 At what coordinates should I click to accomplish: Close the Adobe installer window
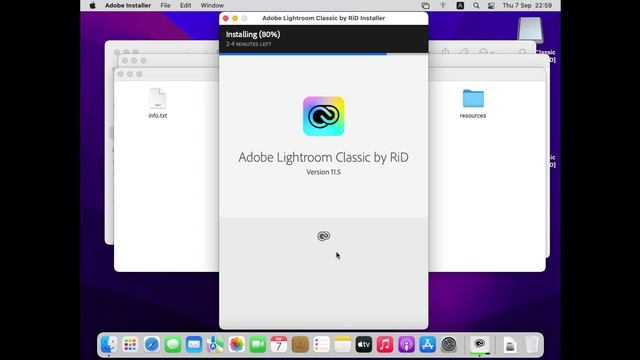pos(226,18)
